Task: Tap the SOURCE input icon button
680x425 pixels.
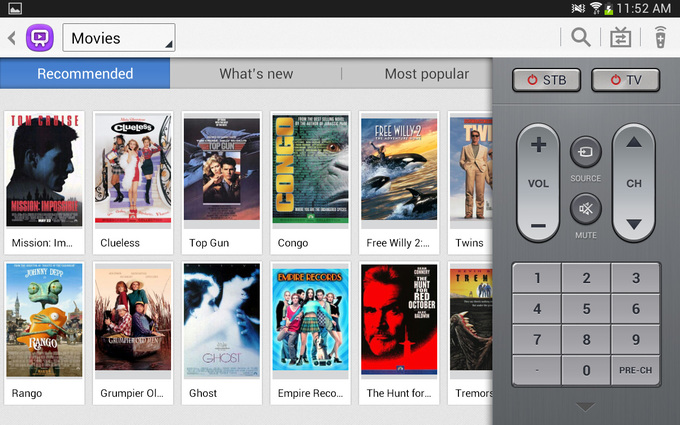Action: (x=585, y=152)
